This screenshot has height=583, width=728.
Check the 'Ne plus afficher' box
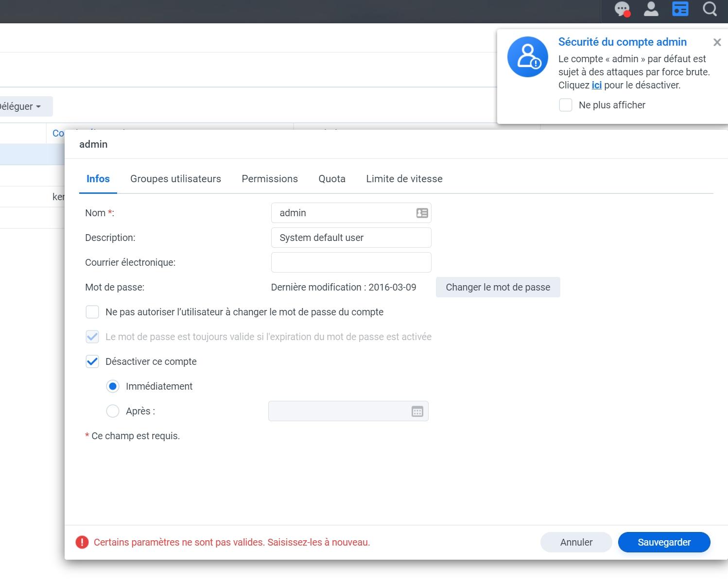tap(566, 105)
